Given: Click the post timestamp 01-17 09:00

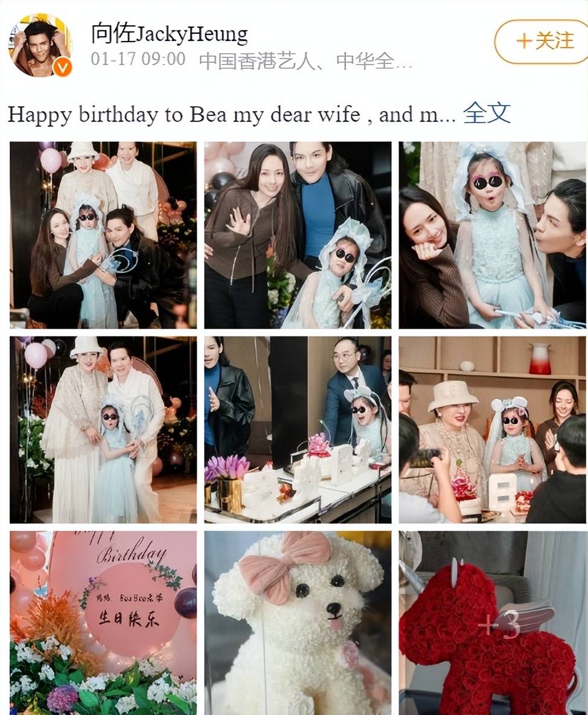Looking at the screenshot, I should (138, 60).
